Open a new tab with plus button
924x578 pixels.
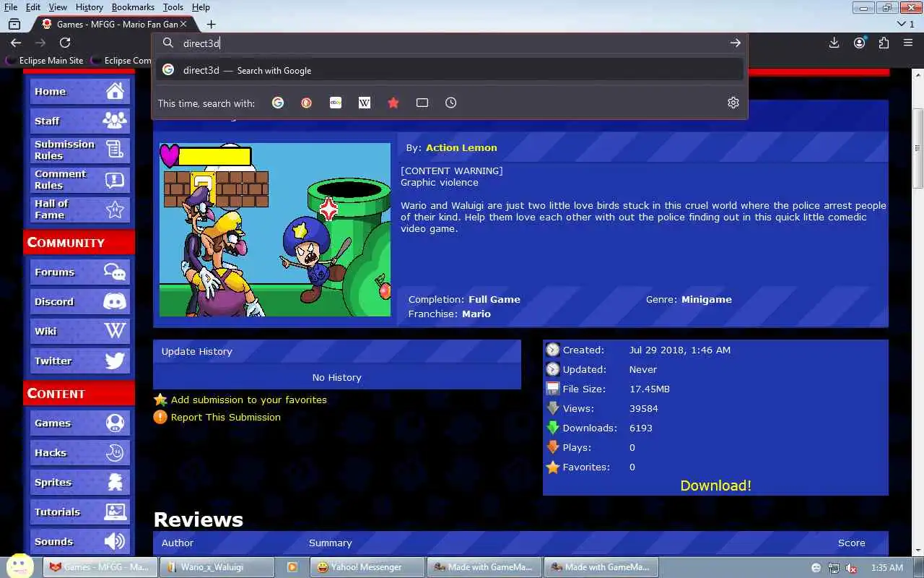(x=211, y=24)
